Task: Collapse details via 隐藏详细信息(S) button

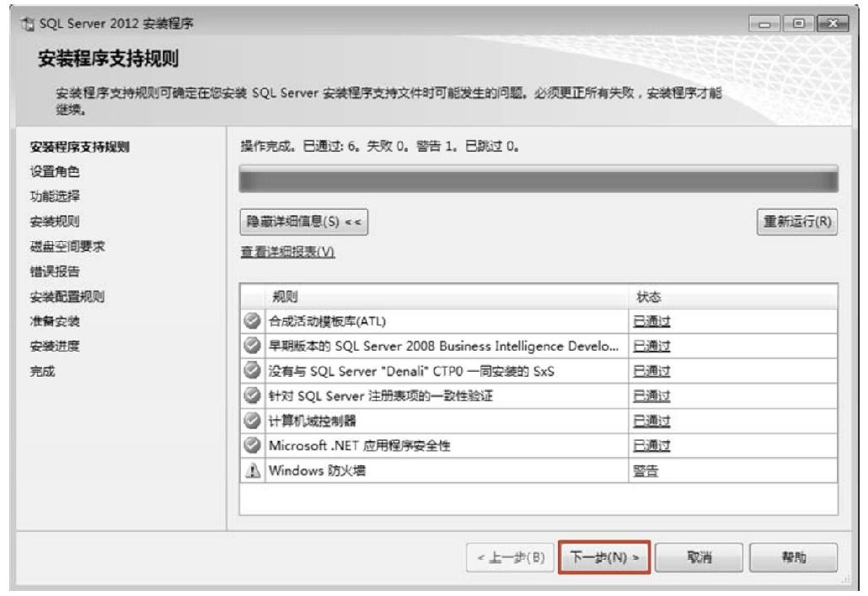Action: tap(304, 222)
